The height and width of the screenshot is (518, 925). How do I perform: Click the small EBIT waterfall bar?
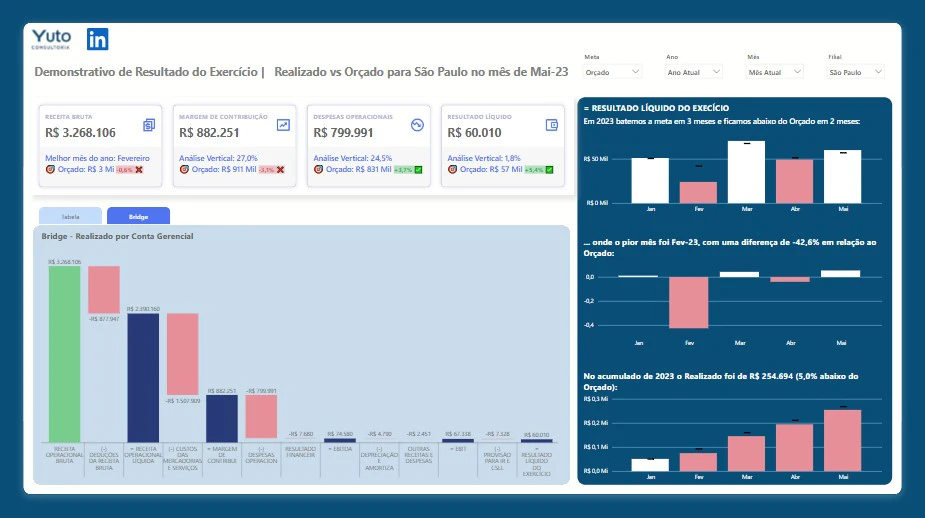458,440
